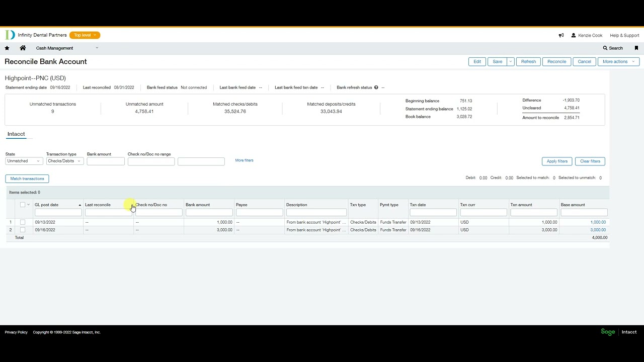Click Description column filter box

[x=316, y=213]
